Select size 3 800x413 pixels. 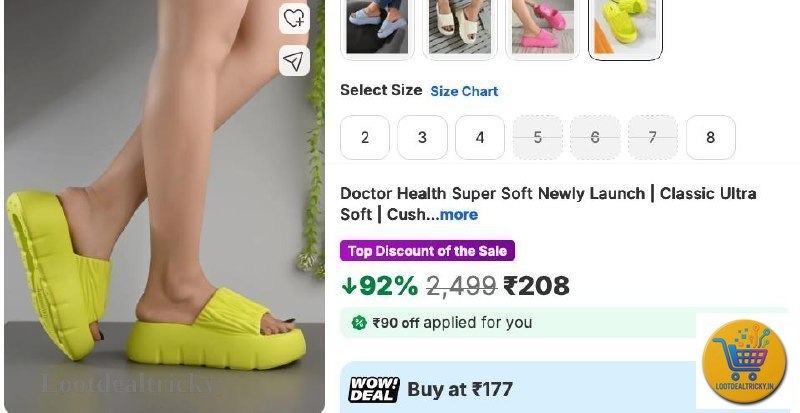(422, 137)
